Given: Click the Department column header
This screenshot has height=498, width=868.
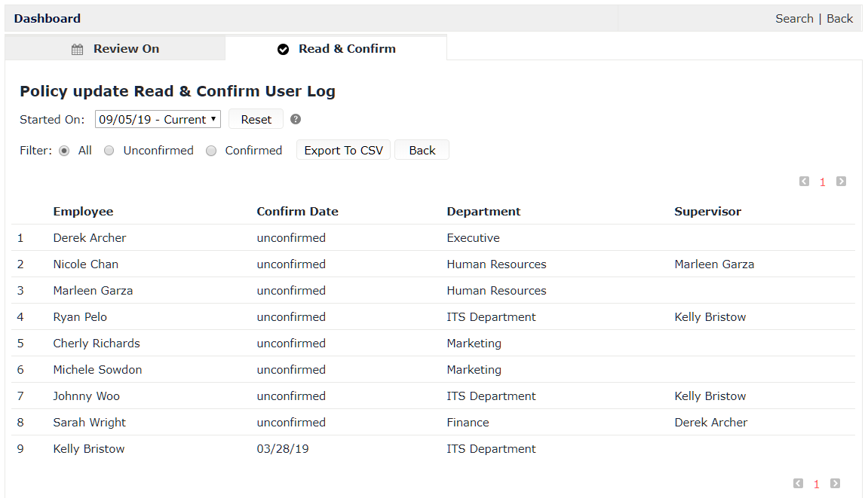Looking at the screenshot, I should [483, 212].
